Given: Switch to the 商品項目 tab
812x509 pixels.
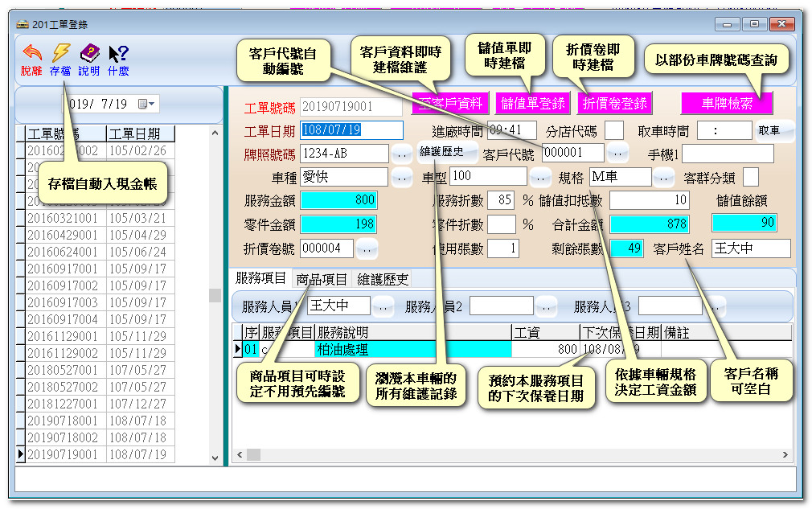Looking at the screenshot, I should click(322, 279).
